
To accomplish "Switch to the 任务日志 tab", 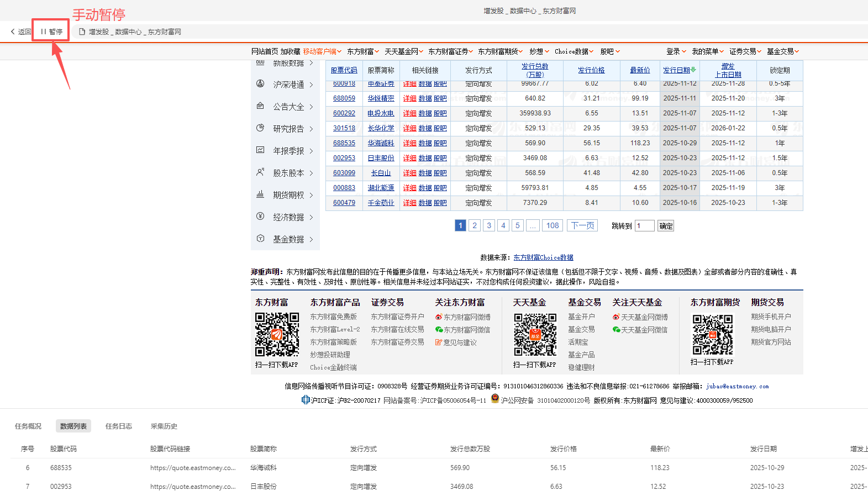I will (119, 426).
